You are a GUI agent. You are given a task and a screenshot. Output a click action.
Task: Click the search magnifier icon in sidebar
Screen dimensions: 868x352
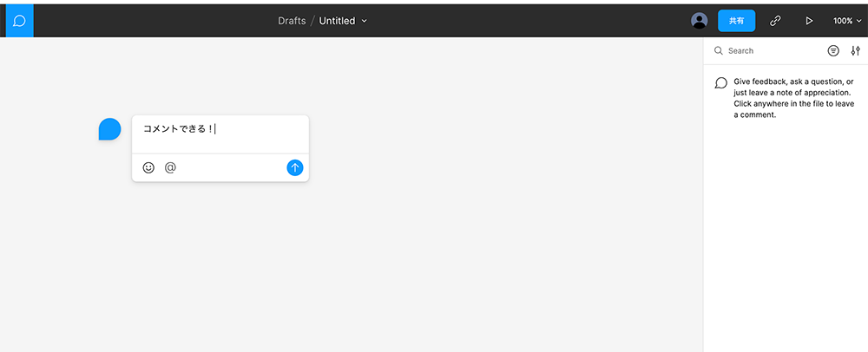(718, 51)
